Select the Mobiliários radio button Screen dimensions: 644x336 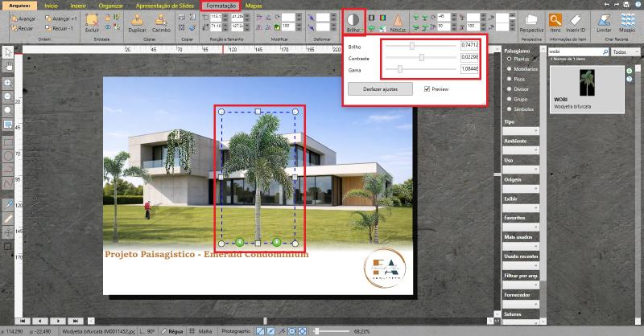[509, 69]
